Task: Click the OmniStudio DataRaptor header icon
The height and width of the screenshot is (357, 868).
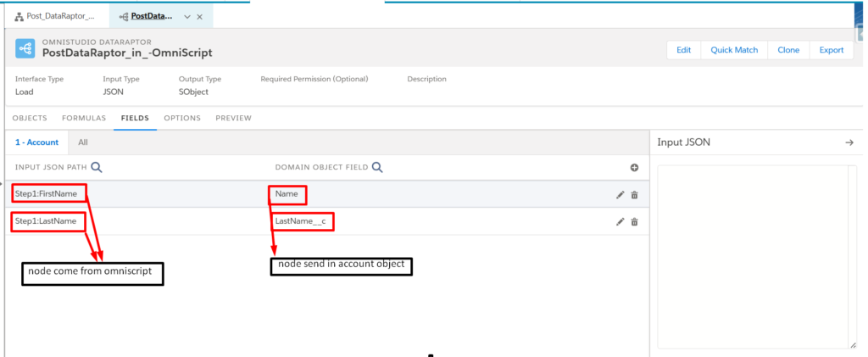Action: [25, 48]
